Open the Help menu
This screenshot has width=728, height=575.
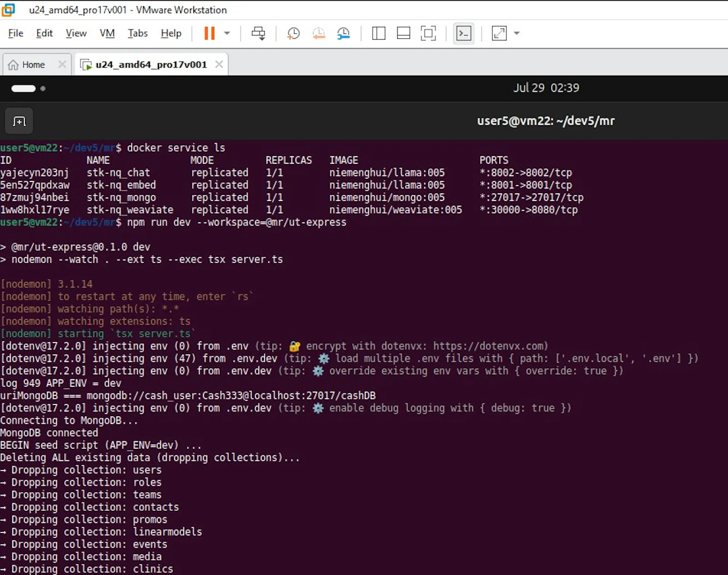point(171,33)
